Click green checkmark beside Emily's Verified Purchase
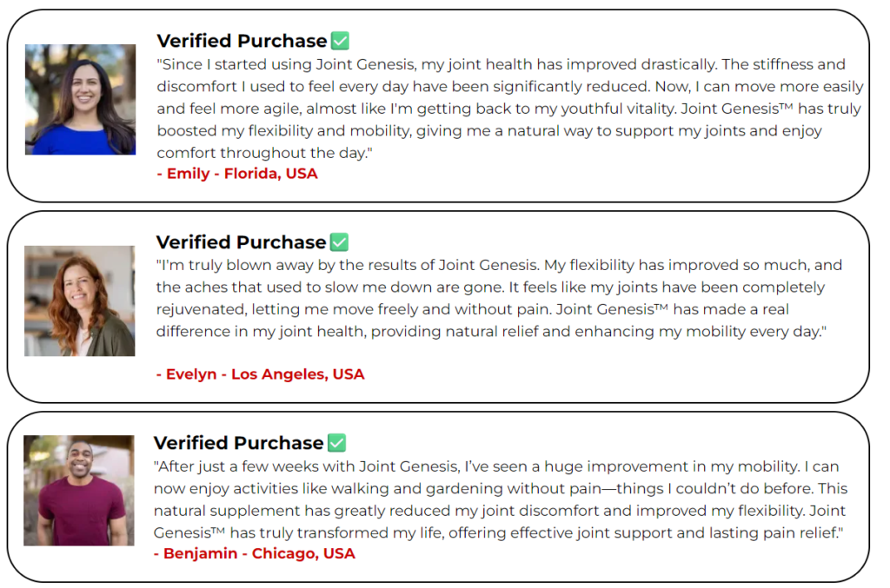The image size is (890, 588). click(341, 41)
